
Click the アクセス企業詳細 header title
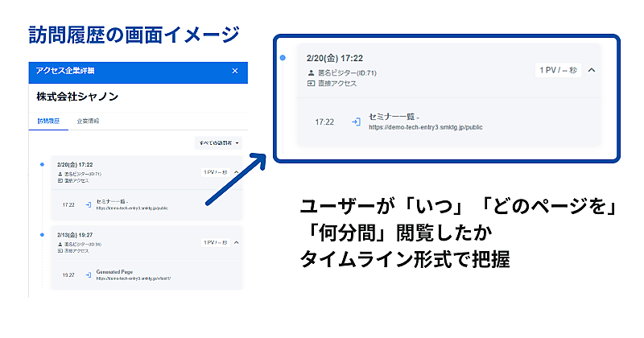(65, 71)
